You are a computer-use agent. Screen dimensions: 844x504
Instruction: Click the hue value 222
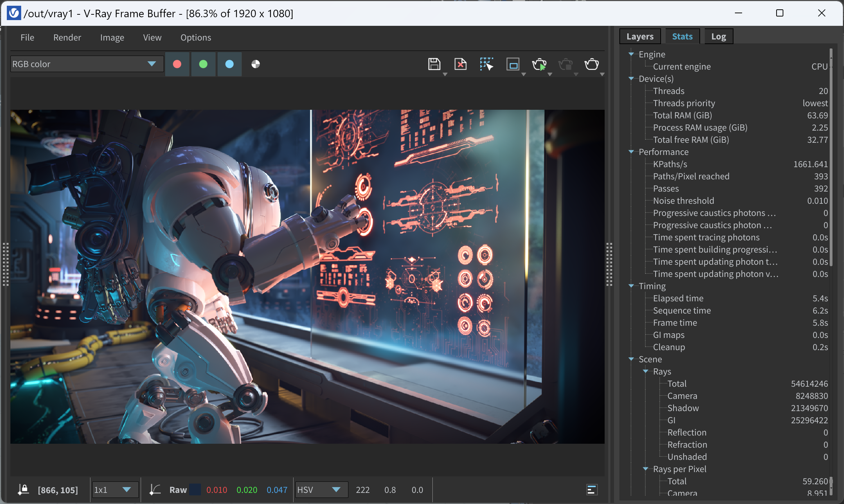(363, 490)
